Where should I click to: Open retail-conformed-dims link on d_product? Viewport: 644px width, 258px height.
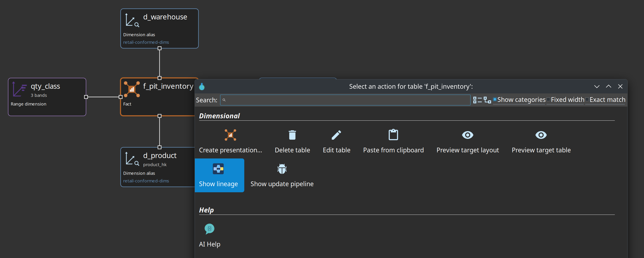coord(146,181)
